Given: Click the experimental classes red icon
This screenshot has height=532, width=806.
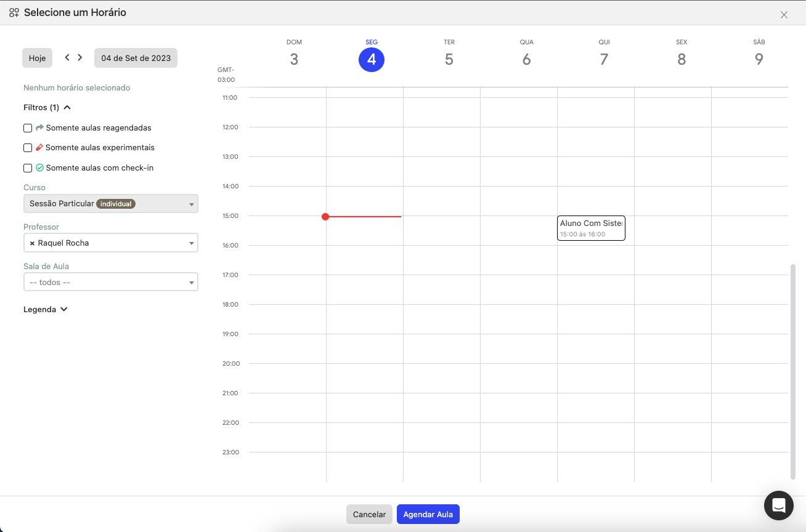Looking at the screenshot, I should click(x=39, y=148).
